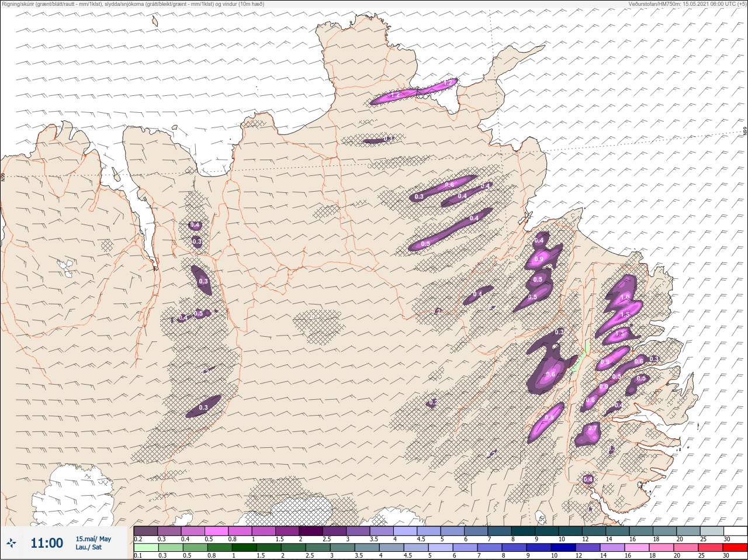Select the 'Lau./ Sat' weekday label
Image resolution: width=748 pixels, height=560 pixels.
tap(88, 548)
